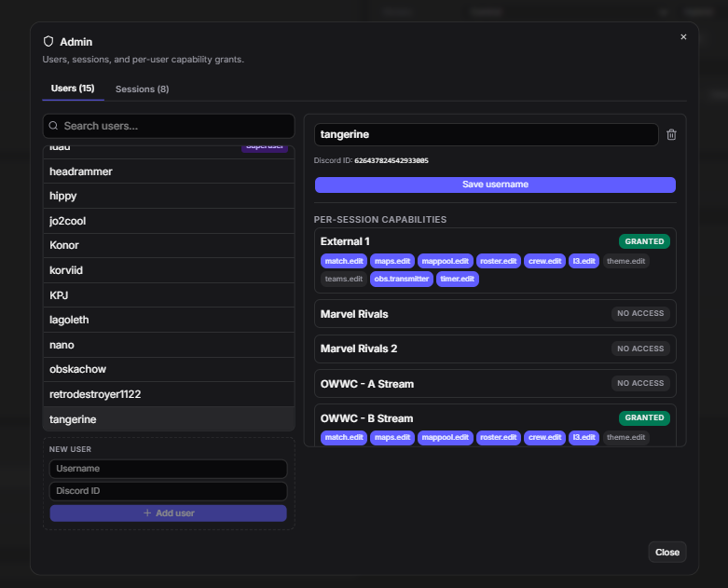Select user lagoleth
The height and width of the screenshot is (588, 728).
169,320
